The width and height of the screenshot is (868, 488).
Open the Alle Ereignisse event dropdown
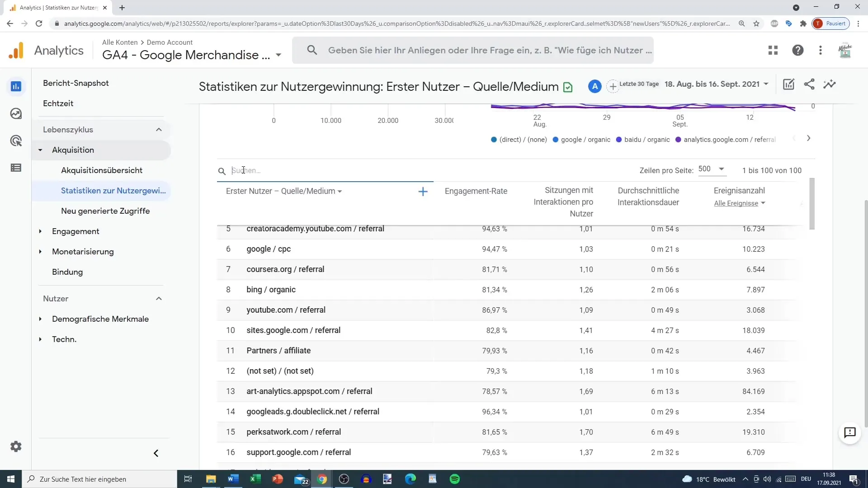click(740, 203)
